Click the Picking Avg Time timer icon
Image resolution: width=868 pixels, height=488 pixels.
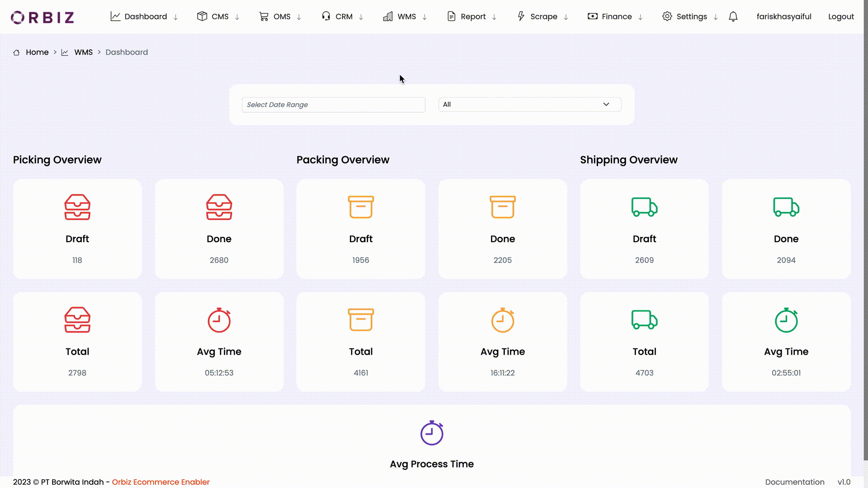[x=219, y=320]
